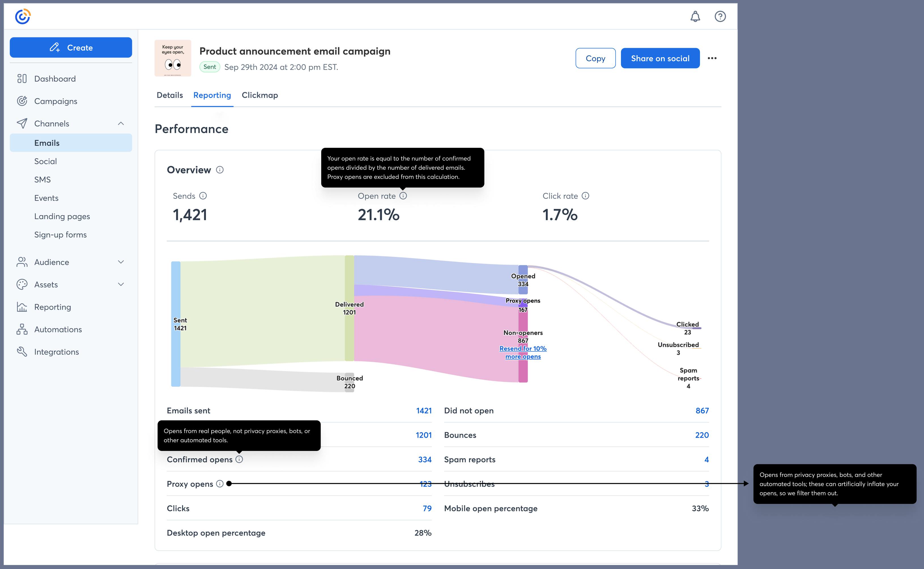924x569 pixels.
Task: Click the info icon beside Overview
Action: point(220,170)
